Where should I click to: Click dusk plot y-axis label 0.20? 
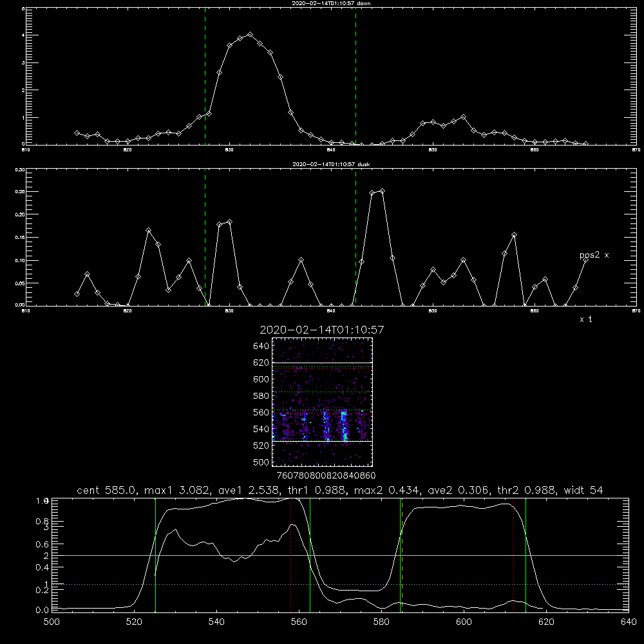pyautogui.click(x=20, y=214)
